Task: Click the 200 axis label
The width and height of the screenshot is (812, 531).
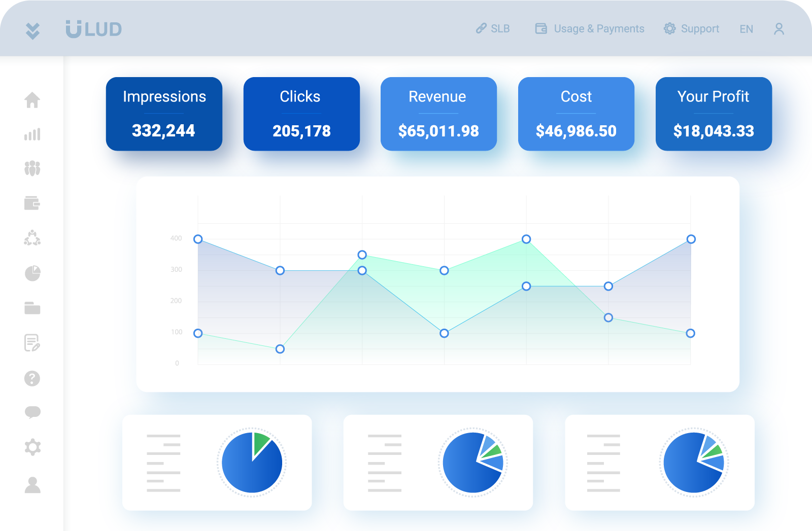Action: (x=176, y=301)
